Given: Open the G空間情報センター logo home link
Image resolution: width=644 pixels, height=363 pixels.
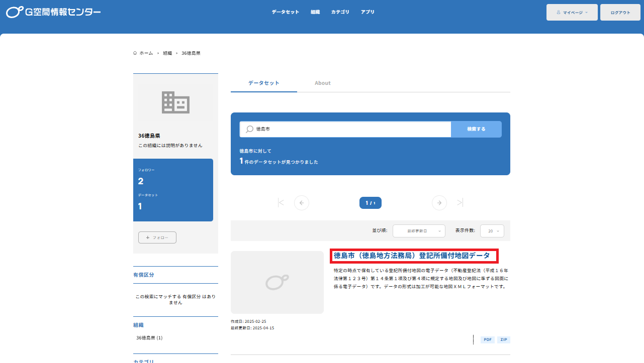Looking at the screenshot, I should [x=53, y=12].
